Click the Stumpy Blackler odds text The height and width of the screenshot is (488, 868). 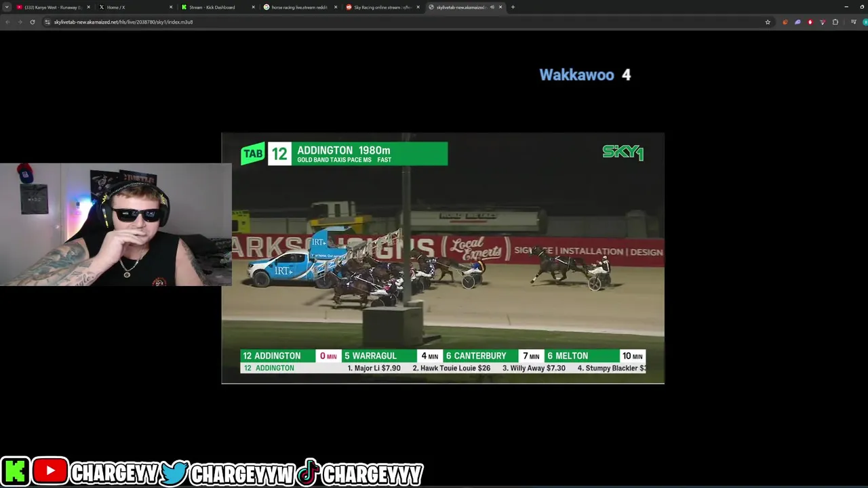point(612,368)
